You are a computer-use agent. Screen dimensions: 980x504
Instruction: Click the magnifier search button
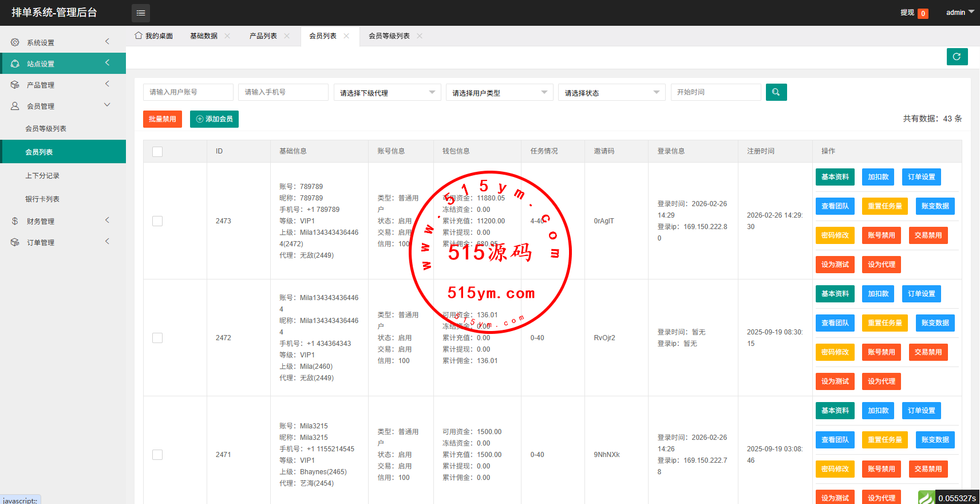[x=776, y=92]
